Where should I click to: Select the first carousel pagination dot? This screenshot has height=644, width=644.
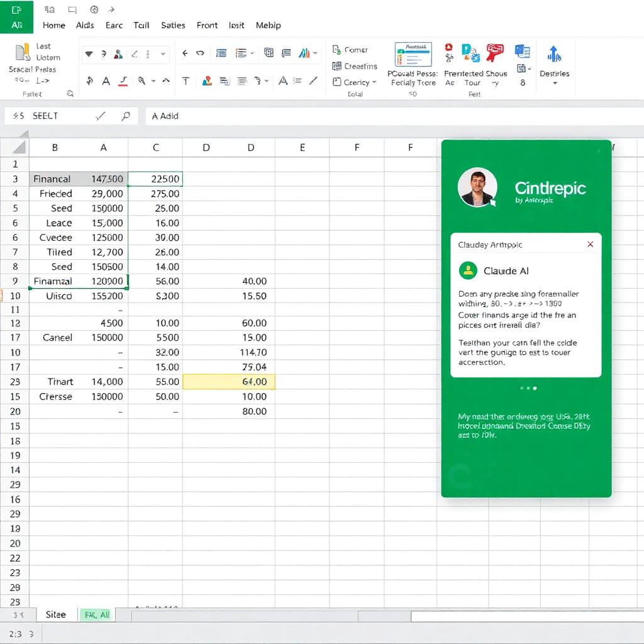click(x=521, y=388)
